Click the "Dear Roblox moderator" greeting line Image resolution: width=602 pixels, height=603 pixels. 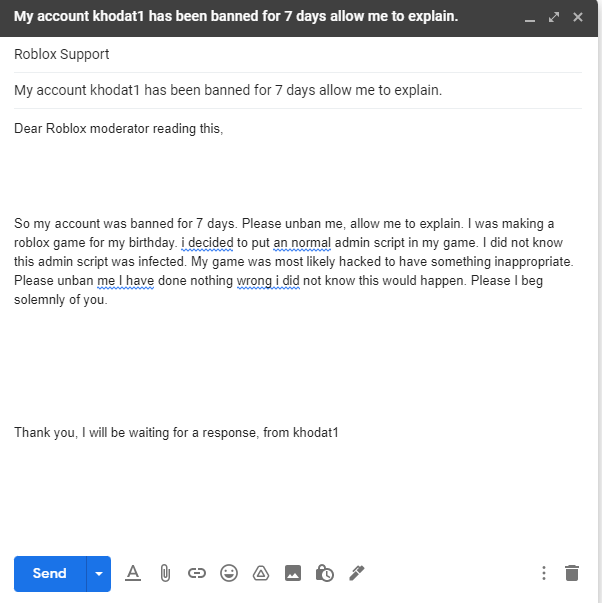118,128
